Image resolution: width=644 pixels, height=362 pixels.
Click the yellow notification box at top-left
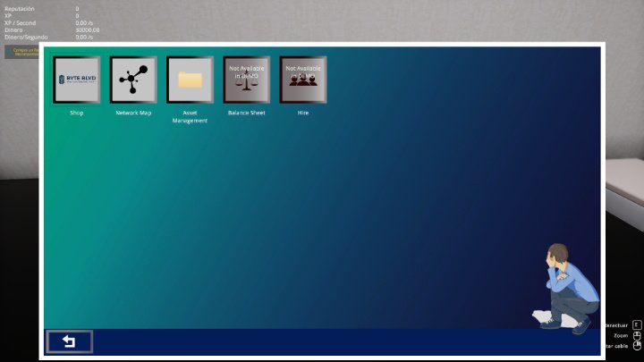21,52
